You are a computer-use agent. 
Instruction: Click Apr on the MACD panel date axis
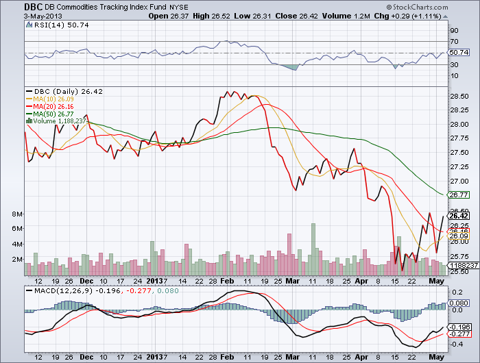pyautogui.click(x=362, y=357)
